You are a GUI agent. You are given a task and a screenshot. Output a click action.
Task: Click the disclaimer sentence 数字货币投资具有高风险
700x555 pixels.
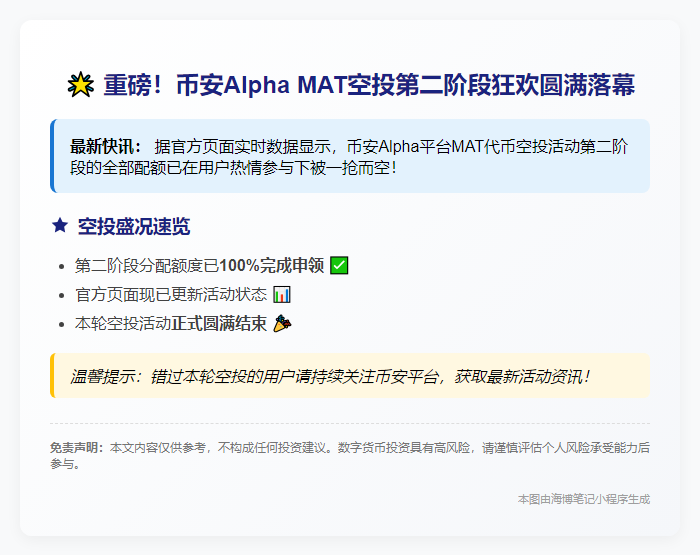404,447
